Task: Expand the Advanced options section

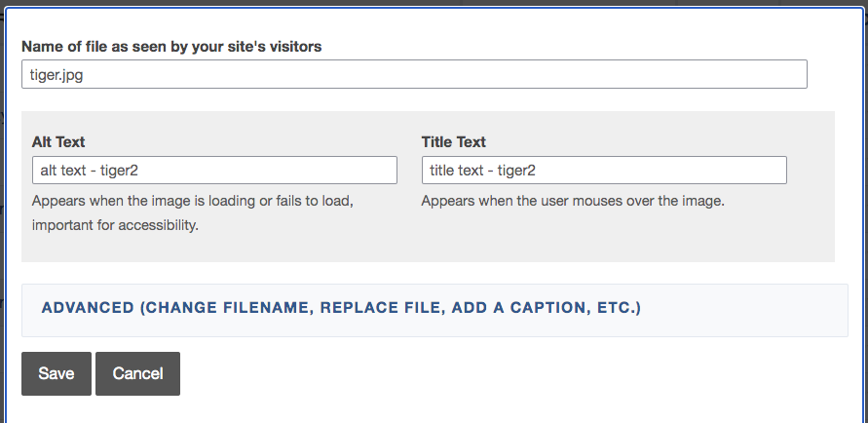Action: pos(434,310)
